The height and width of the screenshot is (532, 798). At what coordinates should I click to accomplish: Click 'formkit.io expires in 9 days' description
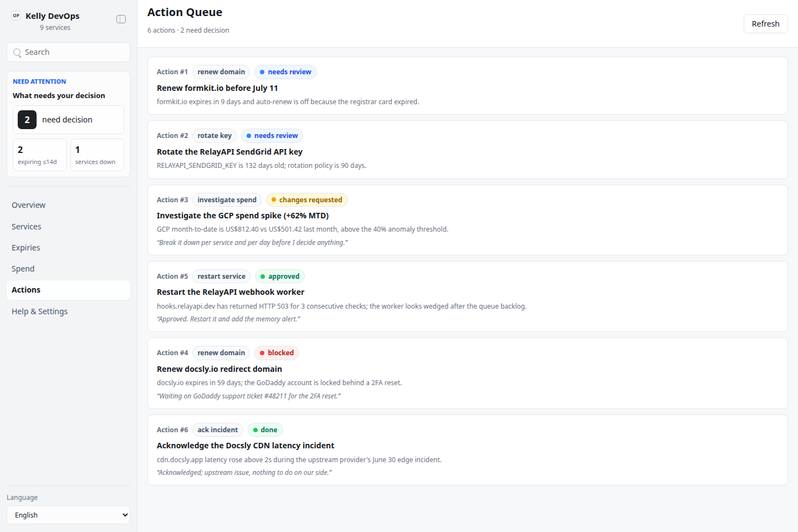pyautogui.click(x=288, y=102)
